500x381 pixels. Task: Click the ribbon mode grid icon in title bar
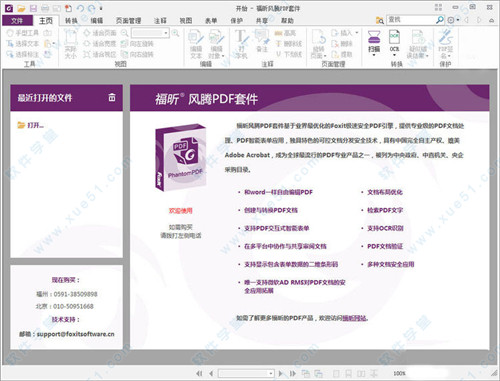point(438,7)
